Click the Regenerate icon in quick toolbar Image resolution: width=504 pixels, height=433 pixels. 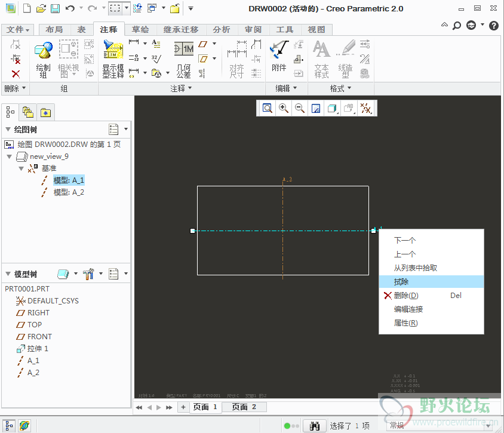point(137,8)
